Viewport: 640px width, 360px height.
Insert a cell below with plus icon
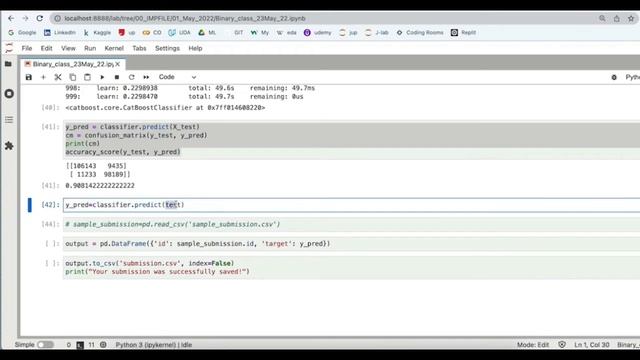pos(43,77)
